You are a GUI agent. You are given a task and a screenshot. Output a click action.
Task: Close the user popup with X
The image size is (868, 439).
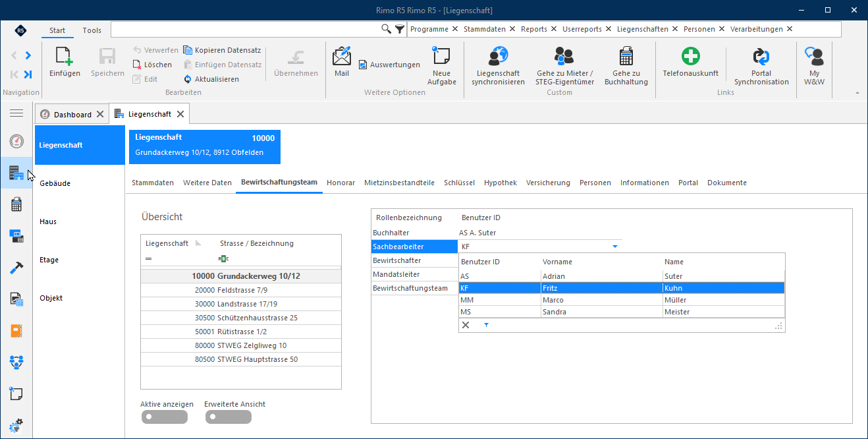(466, 325)
